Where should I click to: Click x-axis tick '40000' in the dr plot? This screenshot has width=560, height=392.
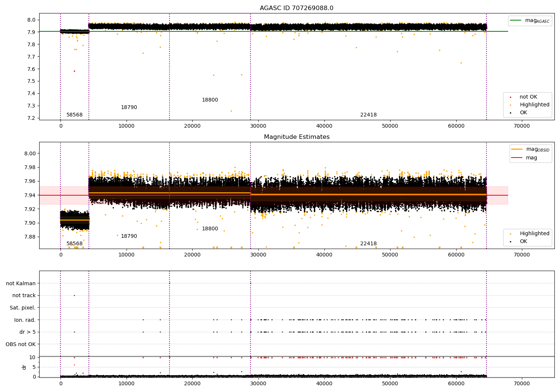[x=324, y=384]
